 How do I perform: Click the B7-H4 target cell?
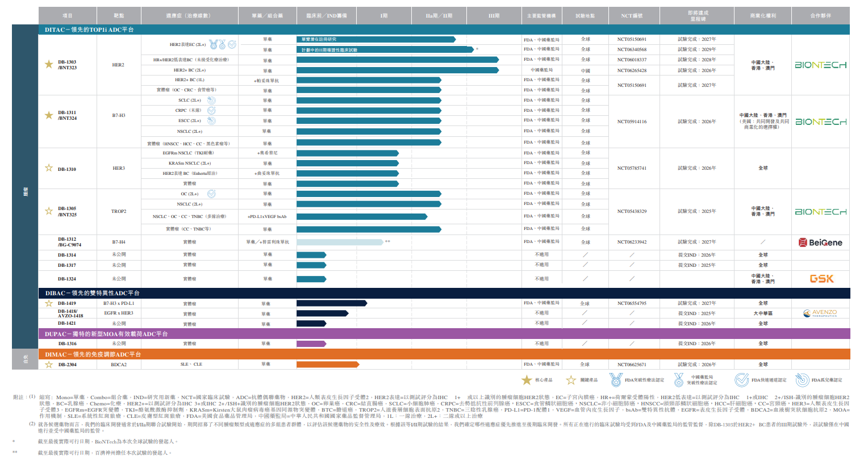point(119,242)
